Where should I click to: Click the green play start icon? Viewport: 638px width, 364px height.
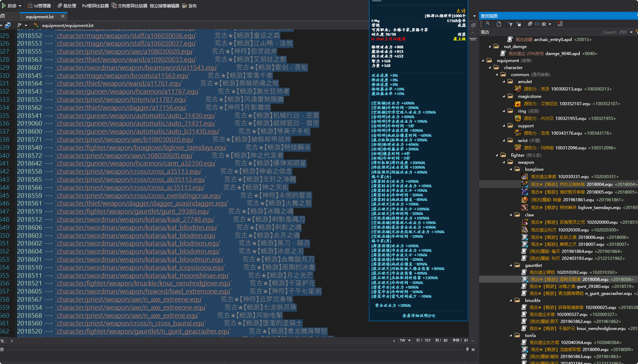(4, 6)
